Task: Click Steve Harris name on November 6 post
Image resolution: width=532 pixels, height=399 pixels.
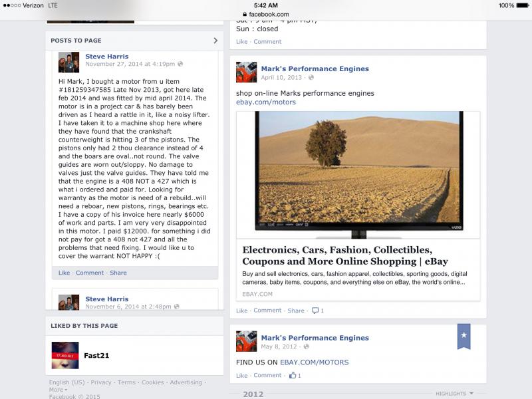Action: 107,299
